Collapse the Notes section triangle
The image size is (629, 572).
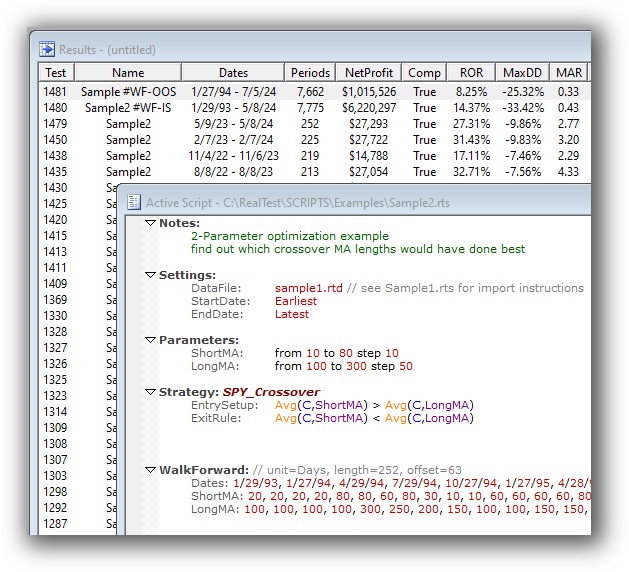click(x=150, y=223)
